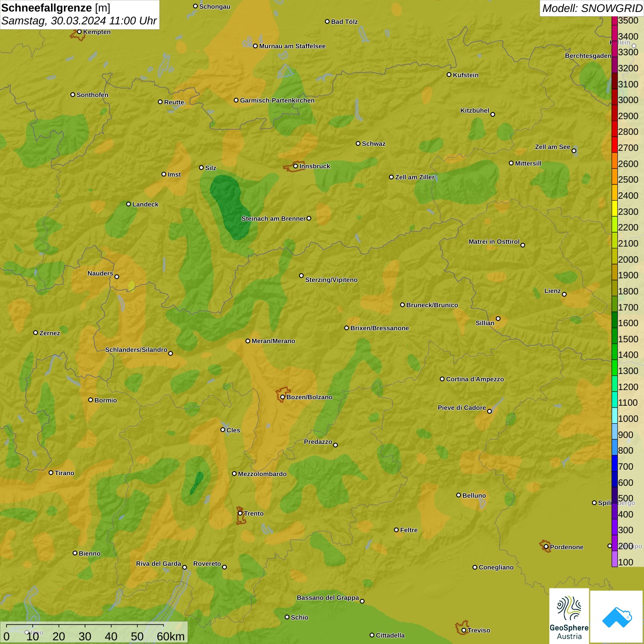Select the Kufstein location dot

(x=449, y=75)
